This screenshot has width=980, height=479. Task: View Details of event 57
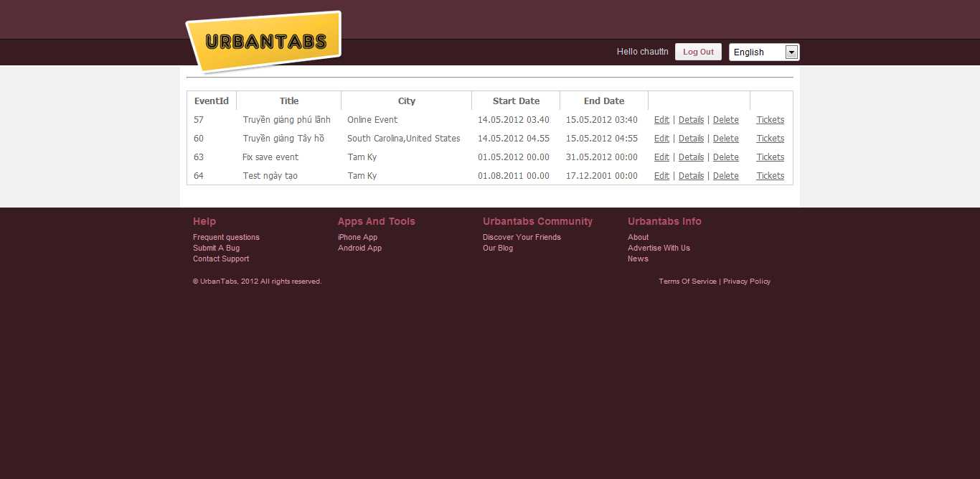691,120
